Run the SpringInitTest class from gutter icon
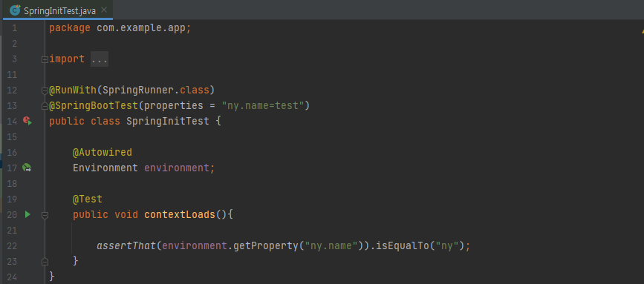 (x=27, y=121)
